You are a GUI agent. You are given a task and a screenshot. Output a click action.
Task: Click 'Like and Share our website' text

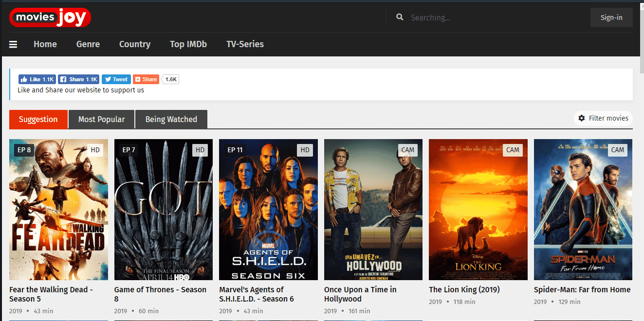81,90
